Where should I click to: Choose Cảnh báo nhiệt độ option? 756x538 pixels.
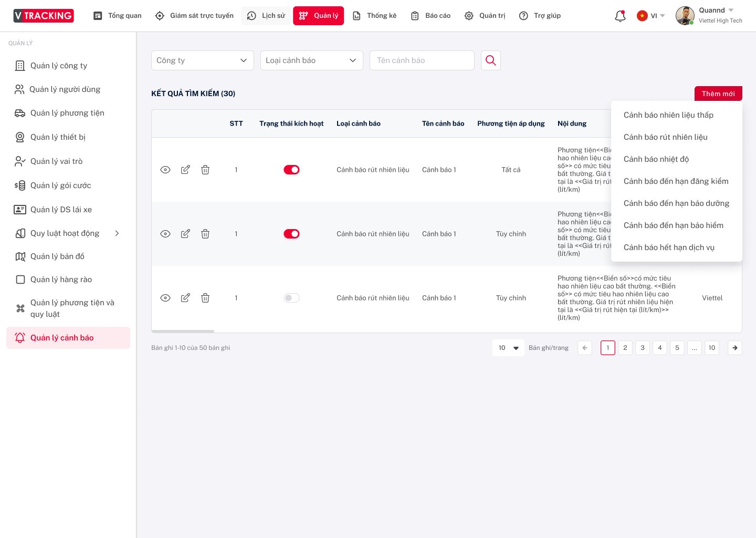pos(677,159)
